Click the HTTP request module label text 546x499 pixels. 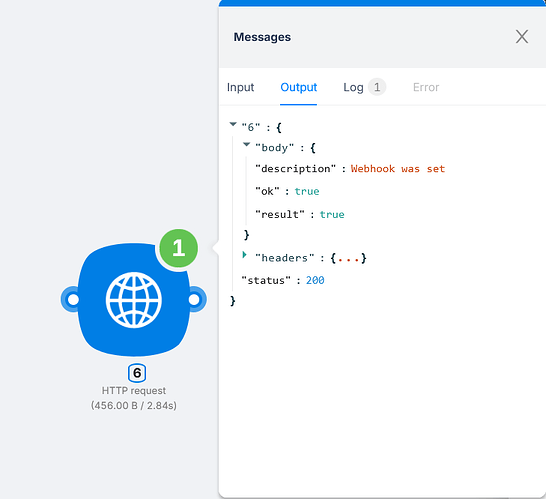(134, 391)
